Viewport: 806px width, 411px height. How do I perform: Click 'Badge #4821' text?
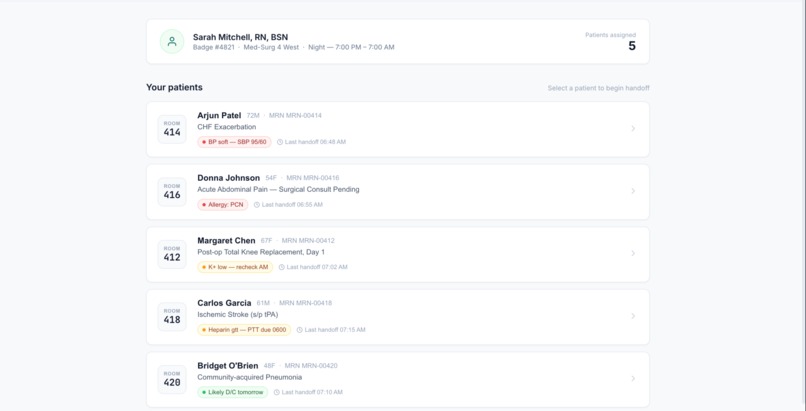(x=214, y=47)
